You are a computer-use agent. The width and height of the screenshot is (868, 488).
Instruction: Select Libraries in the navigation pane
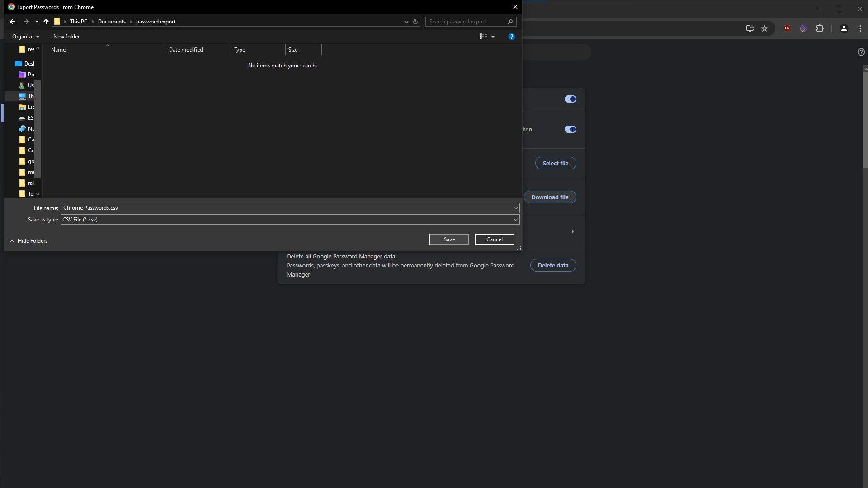(26, 107)
